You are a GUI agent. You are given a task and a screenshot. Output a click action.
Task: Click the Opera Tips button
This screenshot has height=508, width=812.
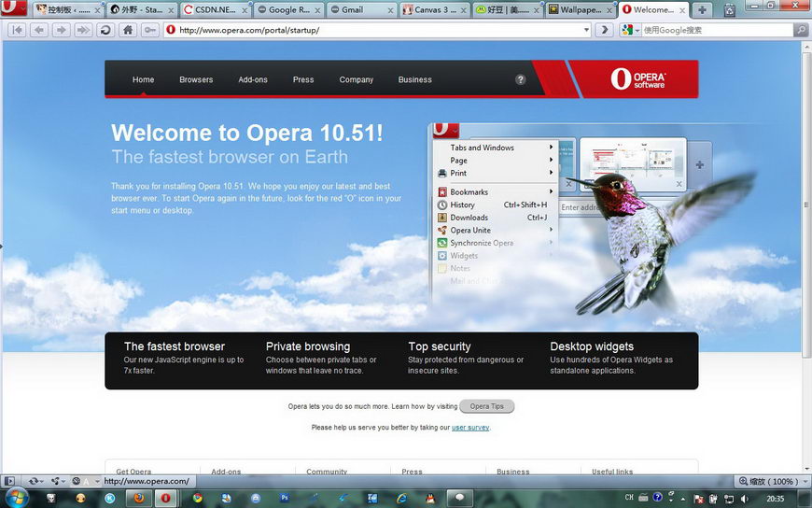click(x=487, y=406)
